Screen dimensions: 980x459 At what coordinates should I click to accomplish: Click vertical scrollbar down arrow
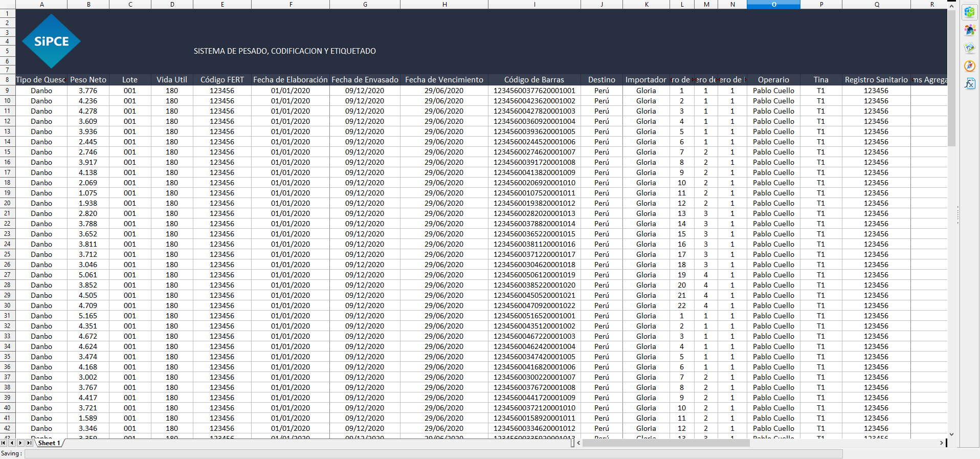951,434
